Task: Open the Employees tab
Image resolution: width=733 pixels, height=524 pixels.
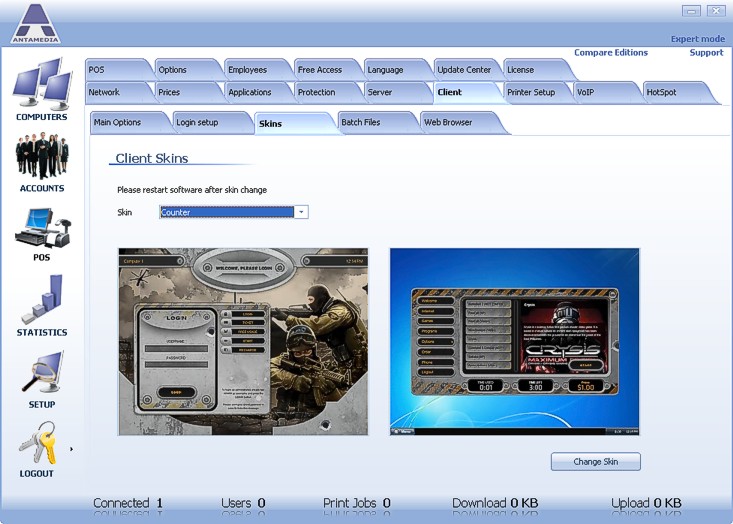Action: point(258,70)
